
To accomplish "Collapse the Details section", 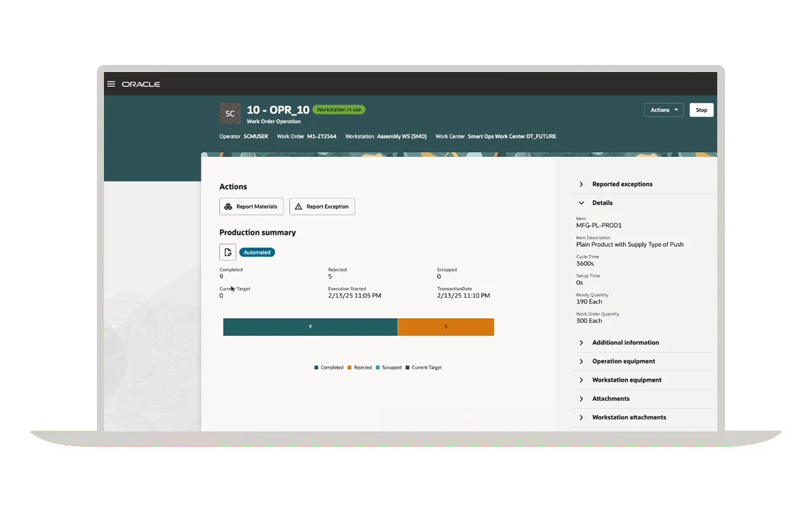I will 602,203.
